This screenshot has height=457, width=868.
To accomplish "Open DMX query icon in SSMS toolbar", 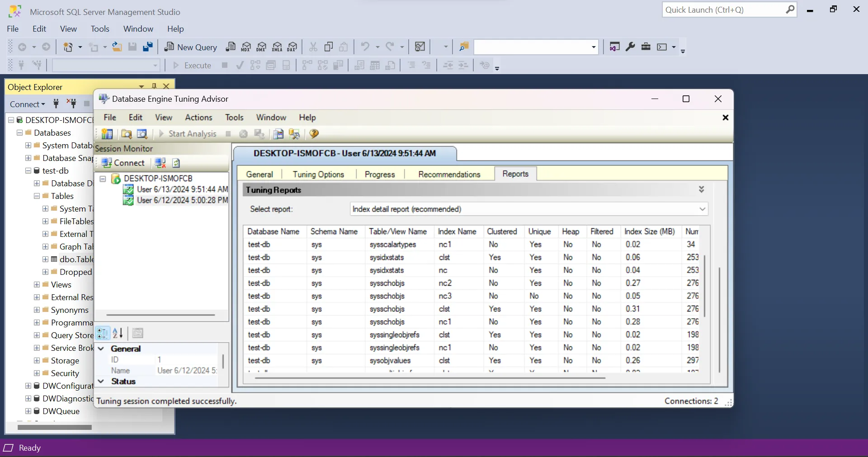I will pyautogui.click(x=261, y=47).
